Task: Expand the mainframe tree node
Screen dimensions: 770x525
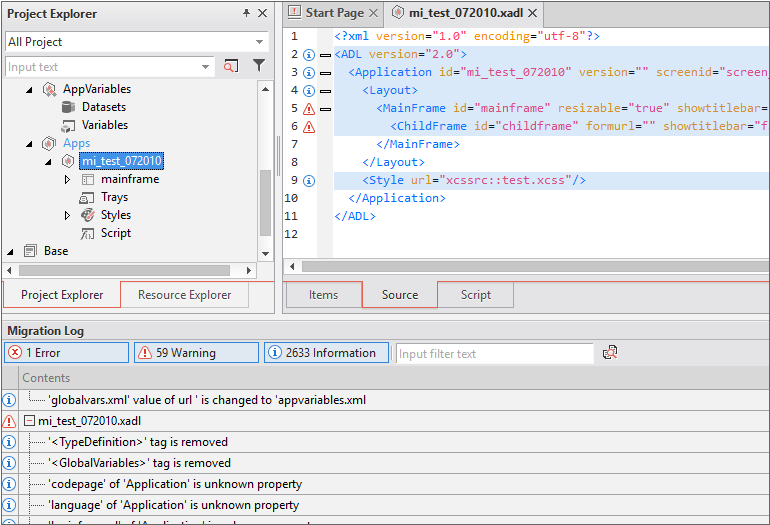Action: point(67,180)
